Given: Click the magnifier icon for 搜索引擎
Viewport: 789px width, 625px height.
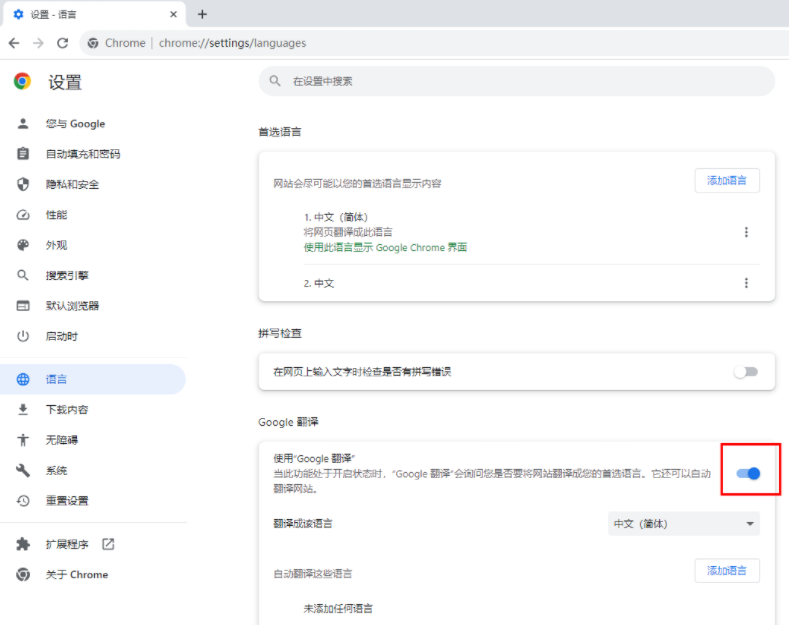Looking at the screenshot, I should tap(23, 275).
